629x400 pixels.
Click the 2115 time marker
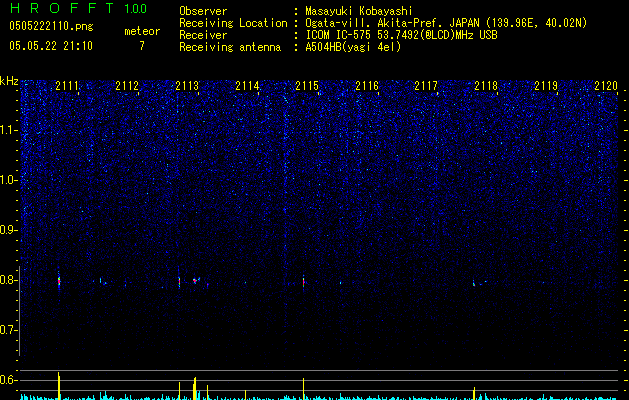tap(307, 85)
